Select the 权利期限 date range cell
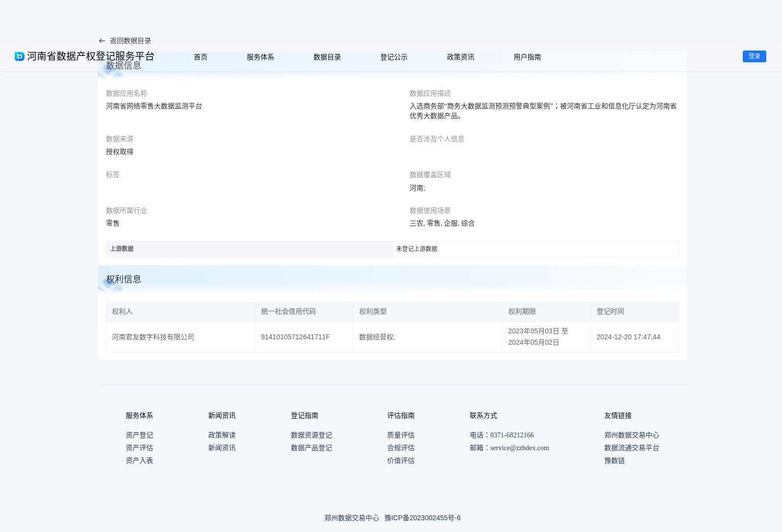This screenshot has height=532, width=782. click(x=546, y=337)
